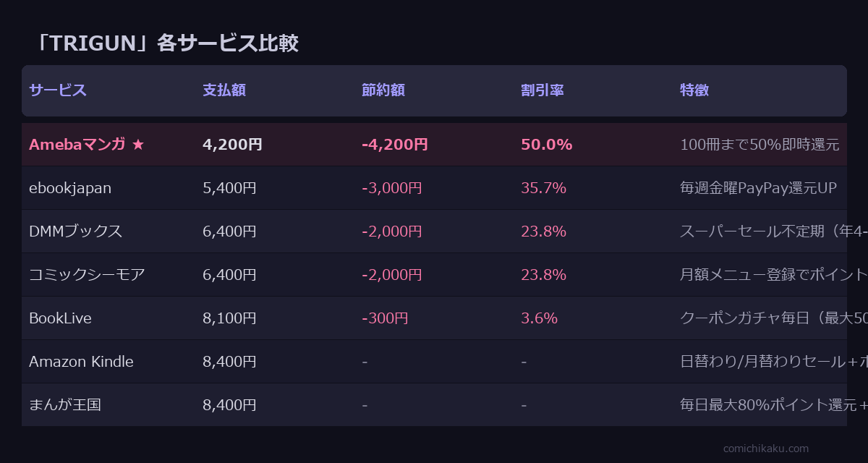This screenshot has width=868, height=463.
Task: Click the star beside Amebaマンガ
Action: tap(138, 145)
